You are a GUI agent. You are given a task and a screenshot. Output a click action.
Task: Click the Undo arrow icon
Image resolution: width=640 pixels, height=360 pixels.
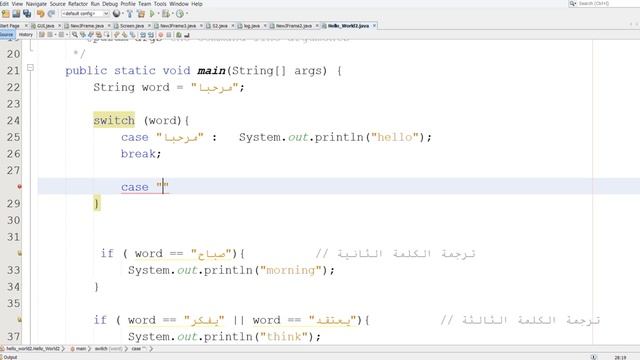(40, 13)
